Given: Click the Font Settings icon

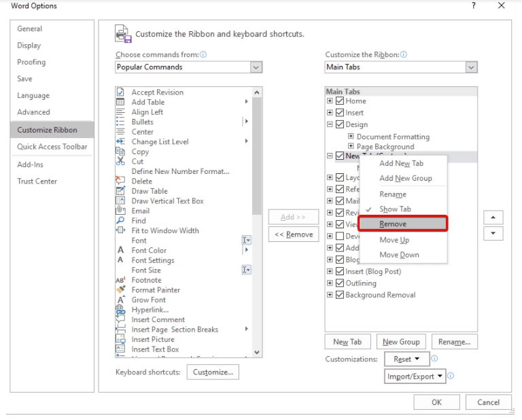Looking at the screenshot, I should [x=120, y=260].
